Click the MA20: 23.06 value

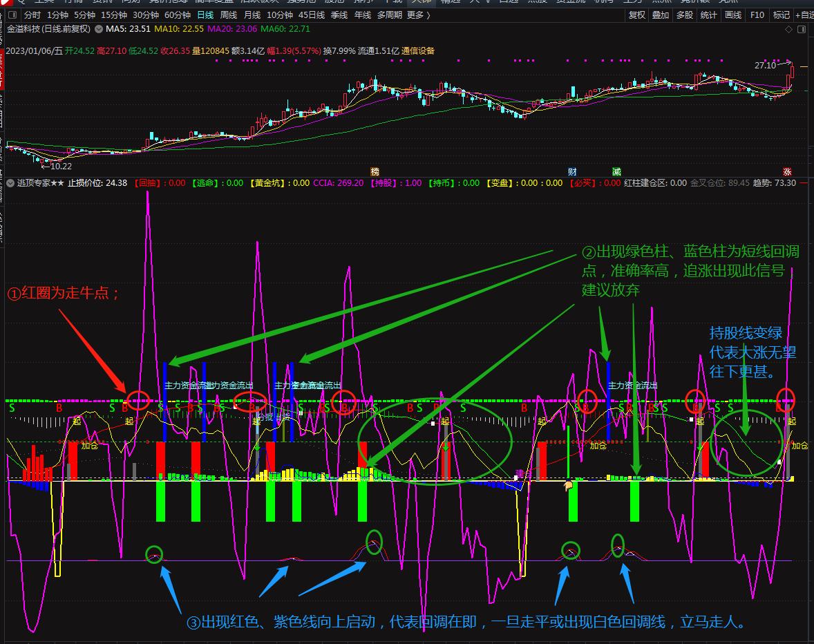pyautogui.click(x=232, y=29)
